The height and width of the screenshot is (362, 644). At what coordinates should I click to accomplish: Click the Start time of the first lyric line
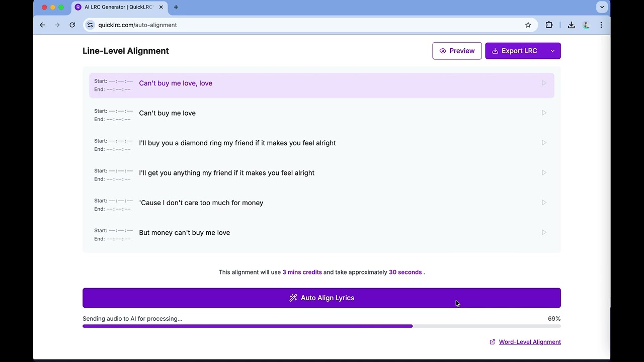[x=114, y=81]
